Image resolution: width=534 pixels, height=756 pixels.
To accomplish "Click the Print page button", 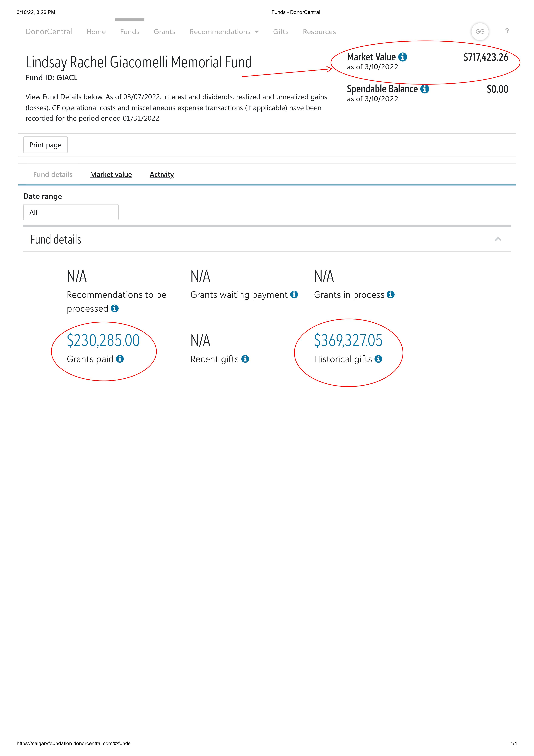I will [x=45, y=145].
